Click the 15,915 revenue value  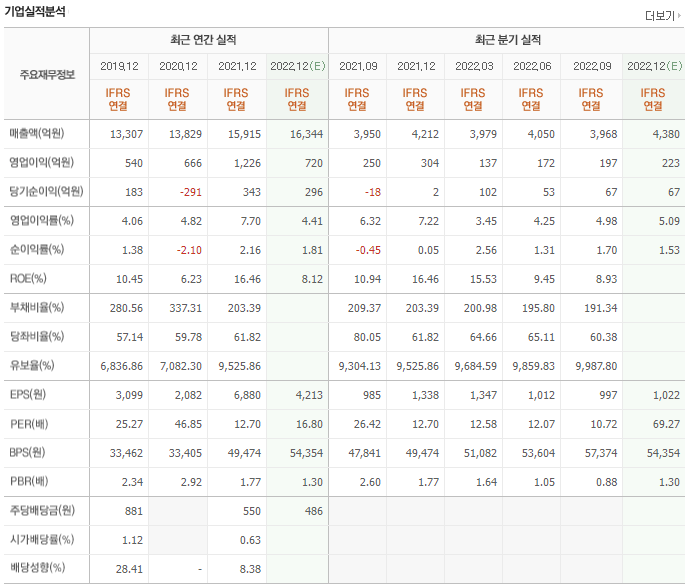pyautogui.click(x=245, y=134)
